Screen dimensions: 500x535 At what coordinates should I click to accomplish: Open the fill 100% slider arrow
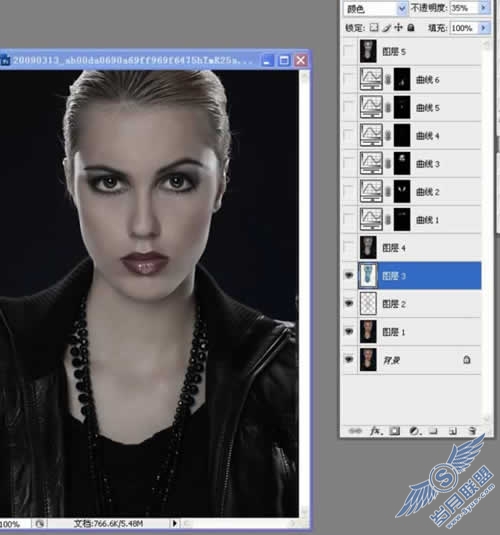[484, 28]
